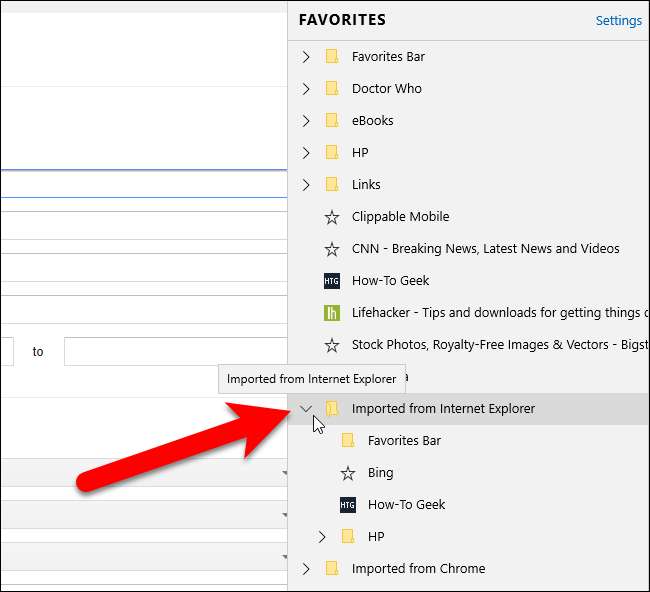Expand the top Favorites Bar folder

pyautogui.click(x=306, y=57)
